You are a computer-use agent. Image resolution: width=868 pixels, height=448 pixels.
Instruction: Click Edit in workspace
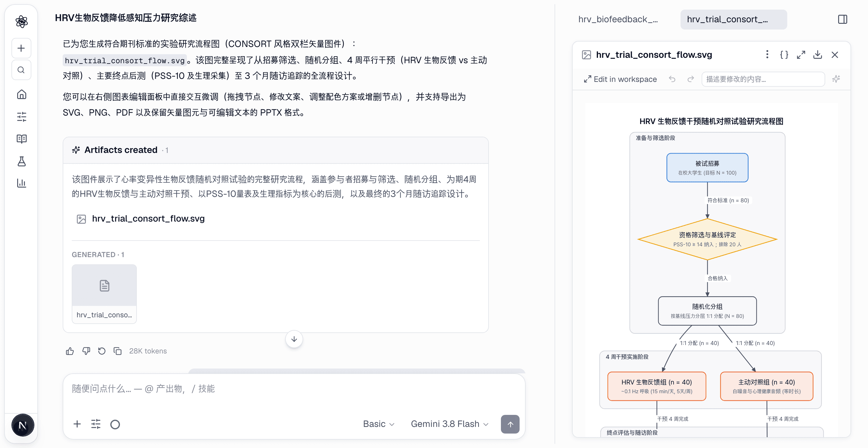620,79
